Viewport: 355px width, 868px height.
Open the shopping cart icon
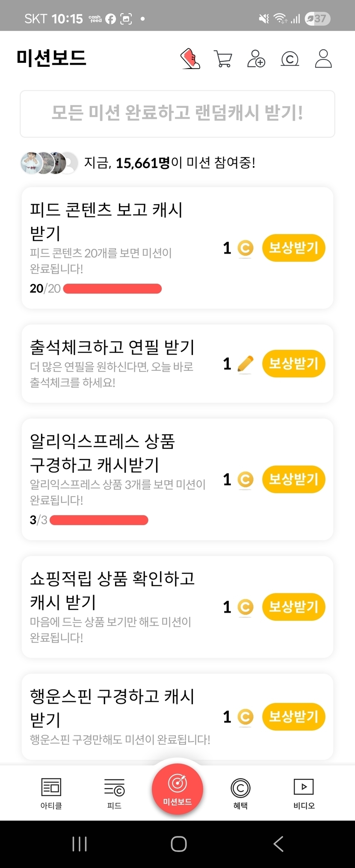point(223,59)
